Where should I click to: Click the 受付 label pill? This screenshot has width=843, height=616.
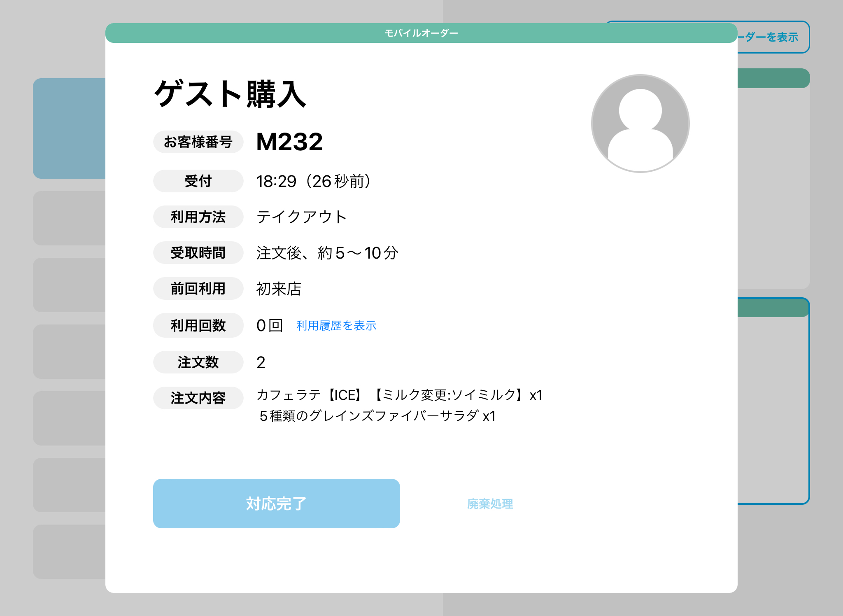pos(198,181)
